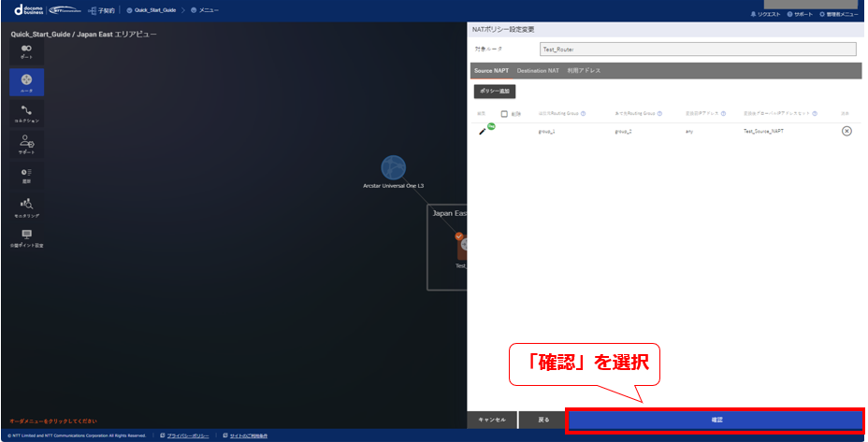This screenshot has height=442, width=868.
Task: Click group_1 cell in policy row
Action: tap(547, 132)
